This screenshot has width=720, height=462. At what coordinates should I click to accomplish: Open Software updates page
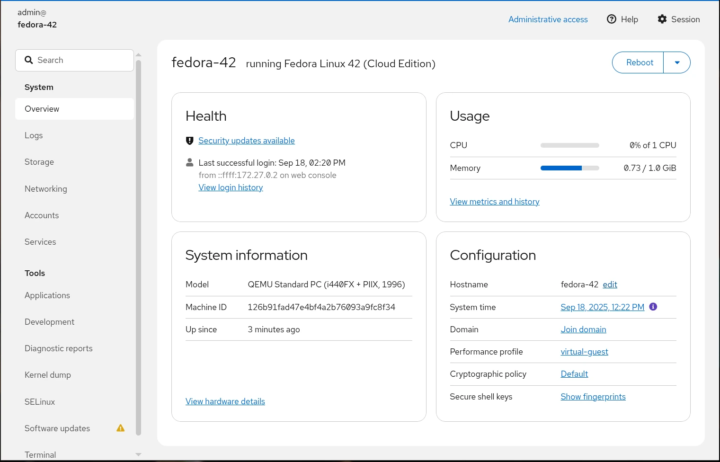click(74, 428)
